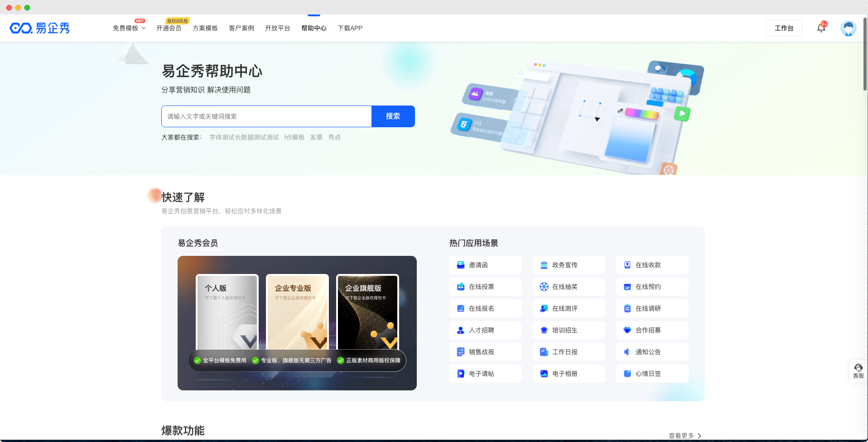868x442 pixels.
Task: Click the 全平台模板免费用 badge text
Action: pyautogui.click(x=225, y=360)
